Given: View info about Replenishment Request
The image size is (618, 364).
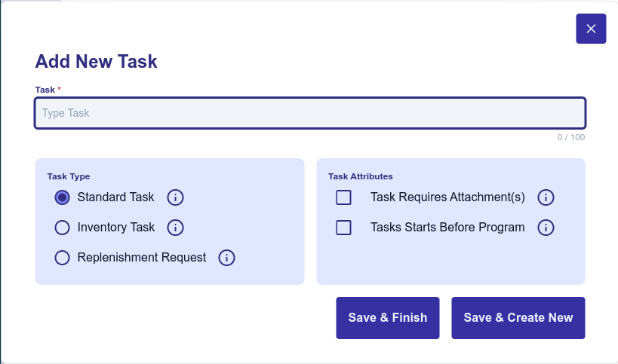Looking at the screenshot, I should (226, 258).
